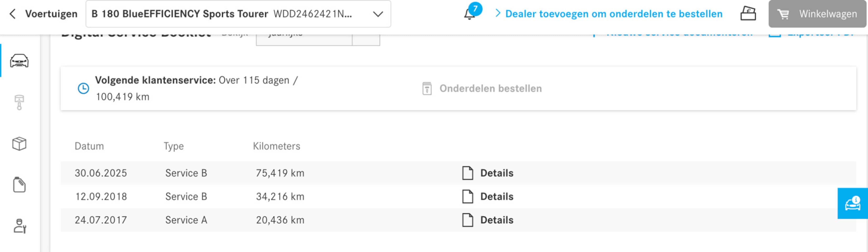Click 'Dealer toevoegen om onderdelen te bestellen' link
Image resolution: width=868 pixels, height=252 pixels.
click(x=613, y=14)
